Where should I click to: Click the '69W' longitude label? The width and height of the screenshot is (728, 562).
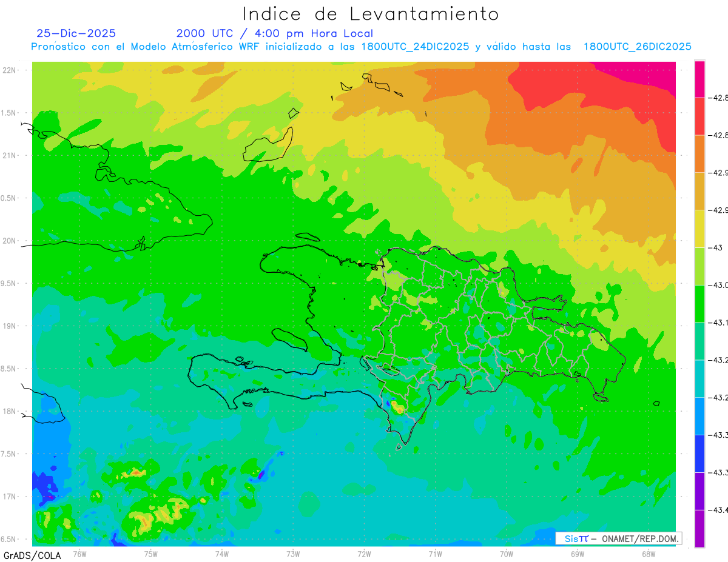point(577,554)
